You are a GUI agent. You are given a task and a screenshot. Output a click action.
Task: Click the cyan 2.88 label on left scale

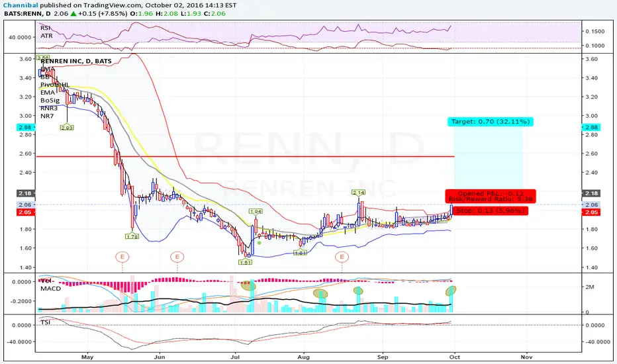[x=25, y=127]
